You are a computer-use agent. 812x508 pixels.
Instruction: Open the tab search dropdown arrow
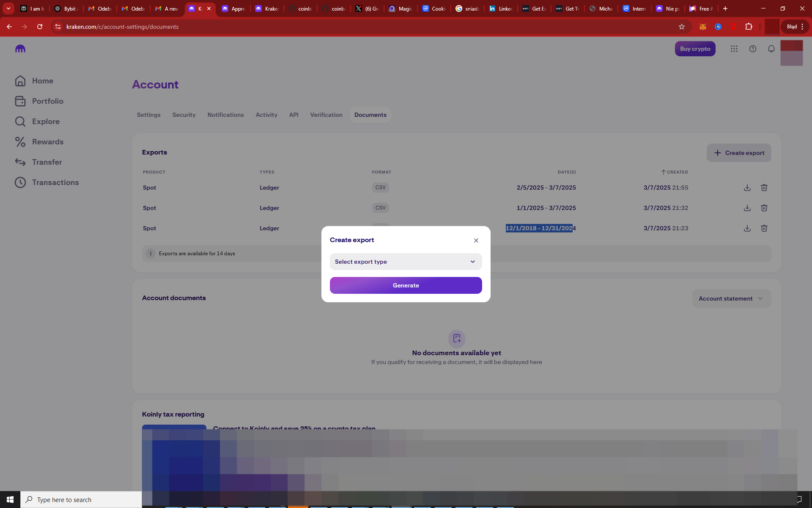click(8, 8)
